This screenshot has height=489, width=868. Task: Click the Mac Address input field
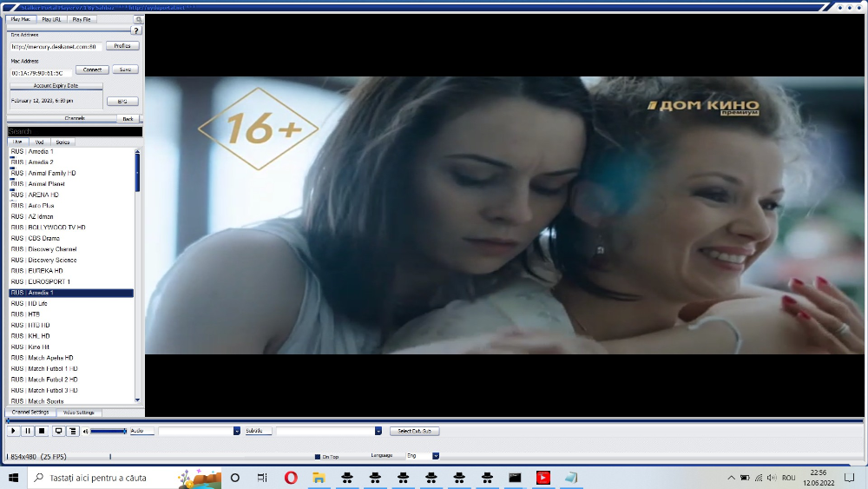point(41,73)
